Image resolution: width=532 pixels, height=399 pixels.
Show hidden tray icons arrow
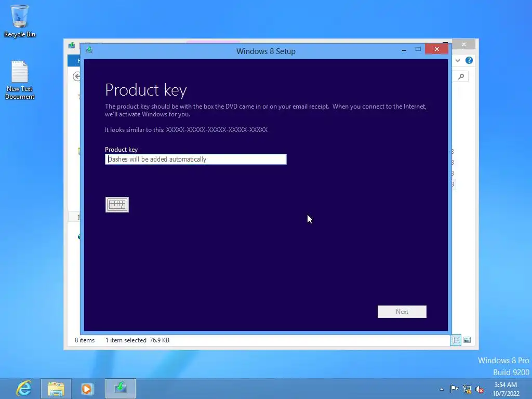click(x=442, y=389)
